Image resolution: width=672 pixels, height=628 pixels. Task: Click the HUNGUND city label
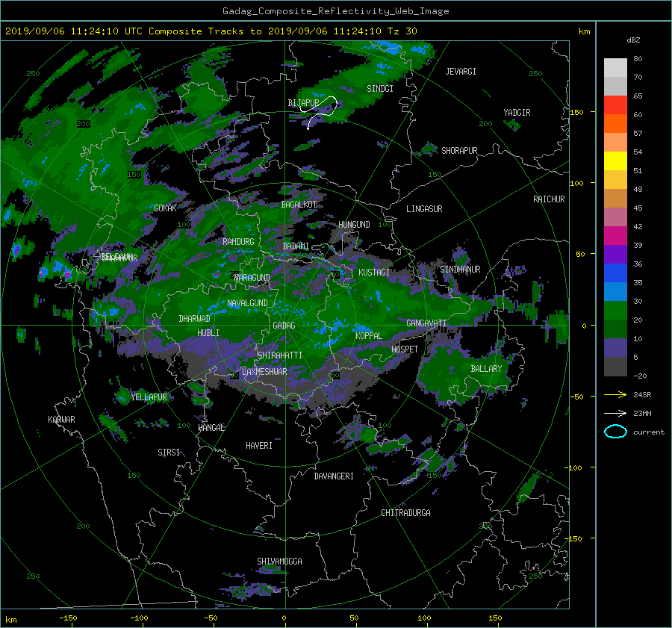pyautogui.click(x=354, y=225)
